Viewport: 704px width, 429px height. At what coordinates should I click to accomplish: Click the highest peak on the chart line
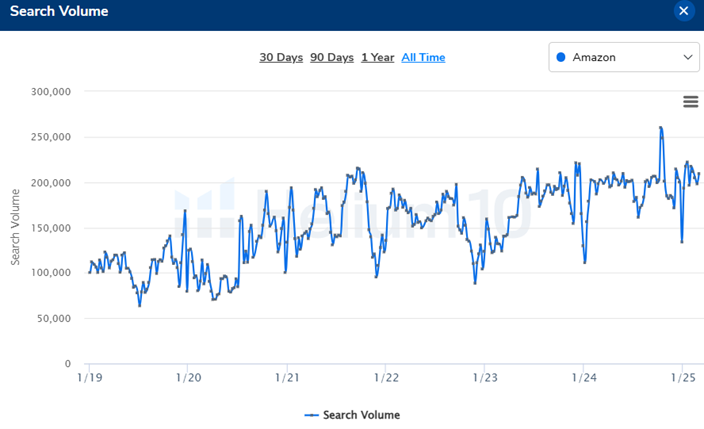pos(661,128)
